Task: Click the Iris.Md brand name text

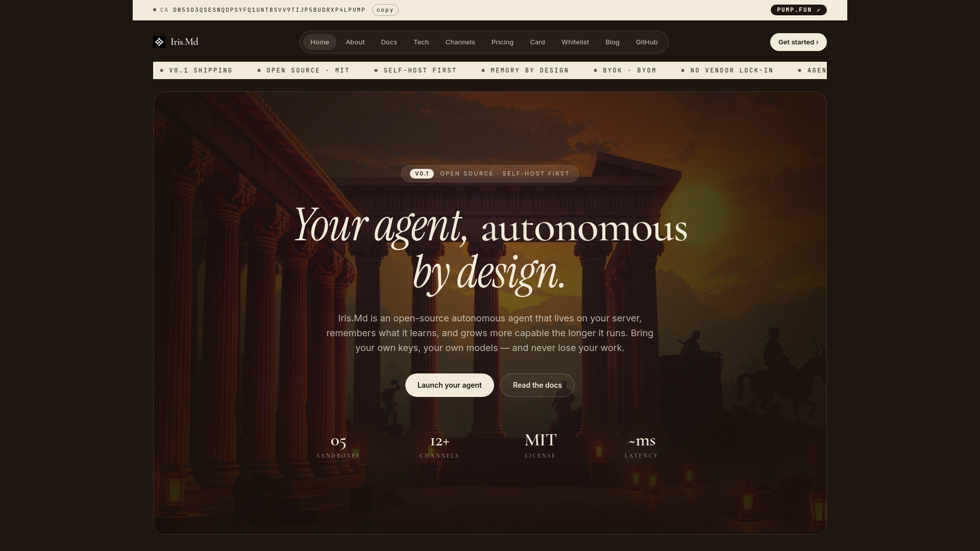Action: tap(184, 42)
